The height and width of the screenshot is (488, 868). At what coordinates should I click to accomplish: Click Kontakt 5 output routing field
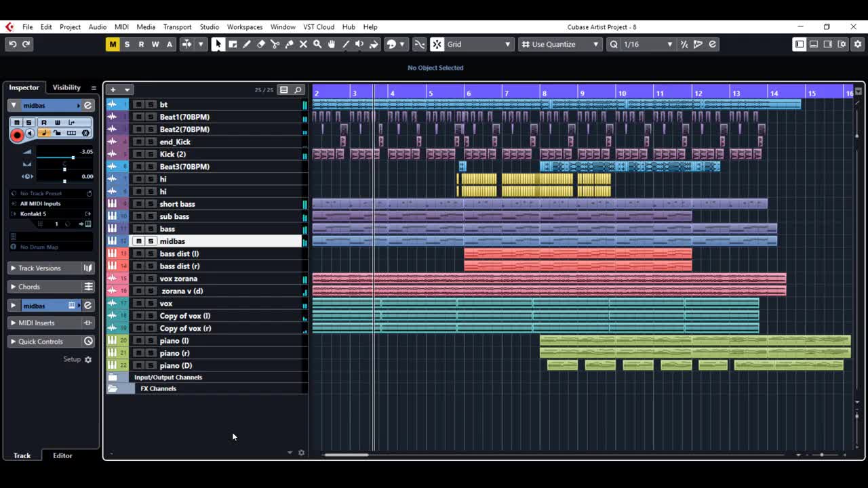click(52, 213)
